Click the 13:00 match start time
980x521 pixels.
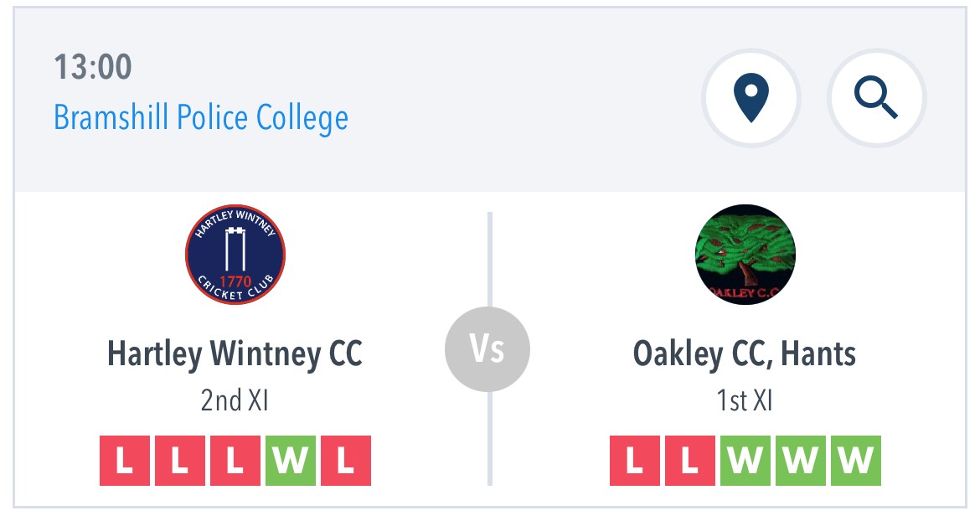point(93,67)
